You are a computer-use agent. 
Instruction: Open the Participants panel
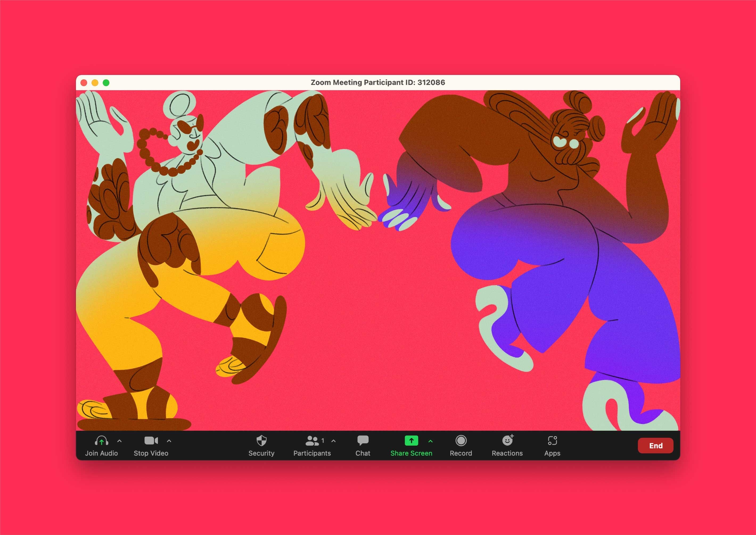pyautogui.click(x=312, y=441)
